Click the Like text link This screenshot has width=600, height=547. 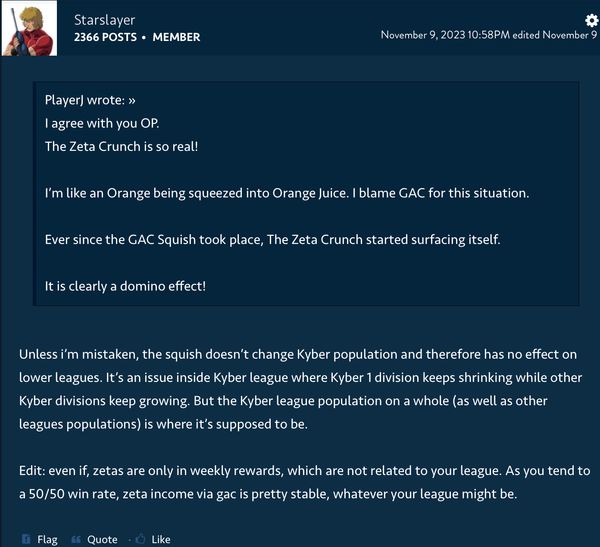tap(160, 539)
